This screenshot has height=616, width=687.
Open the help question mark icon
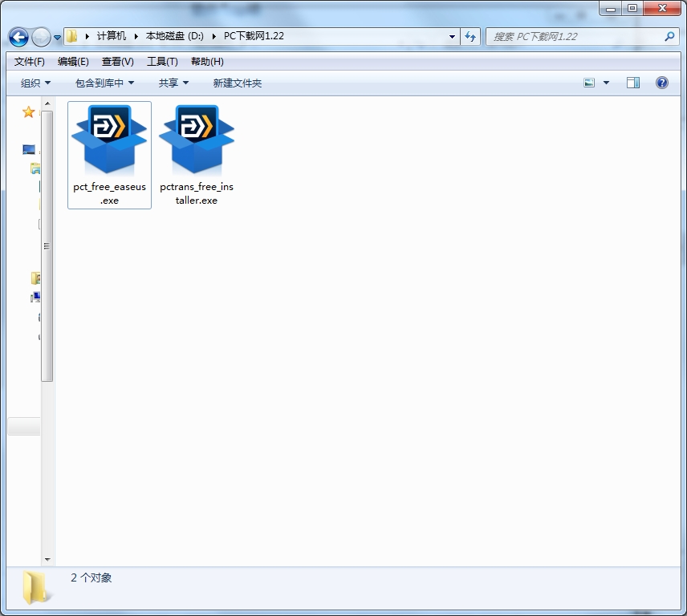coord(662,83)
